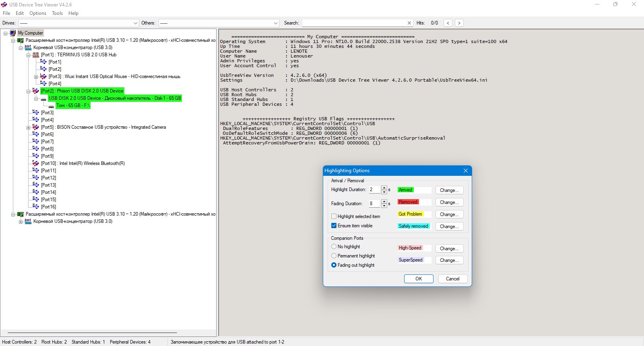Click the empty Port13 SuperSpeed icon
This screenshot has width=644, height=346.
(x=36, y=185)
